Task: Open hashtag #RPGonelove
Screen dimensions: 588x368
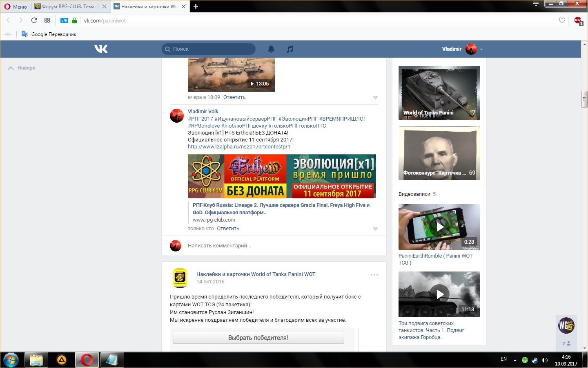Action: point(204,126)
